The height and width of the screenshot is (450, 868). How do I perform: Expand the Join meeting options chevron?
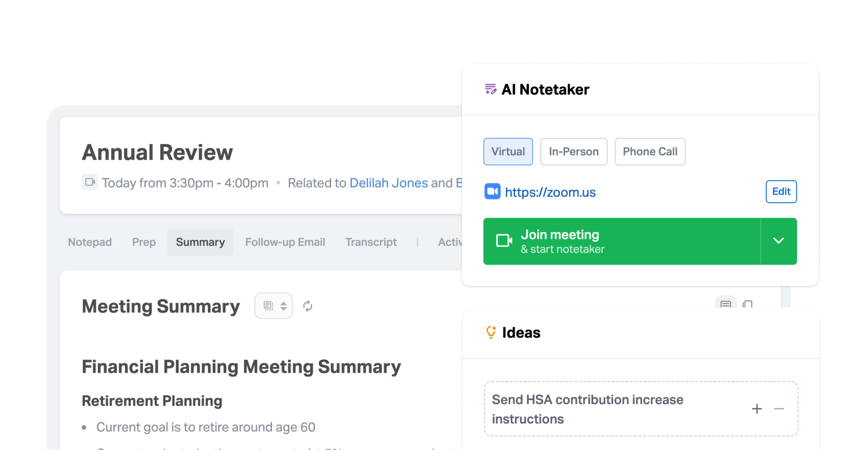coord(778,241)
